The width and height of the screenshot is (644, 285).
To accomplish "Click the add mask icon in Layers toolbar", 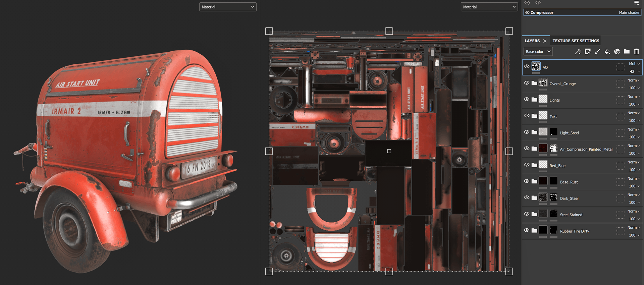I will pyautogui.click(x=588, y=52).
